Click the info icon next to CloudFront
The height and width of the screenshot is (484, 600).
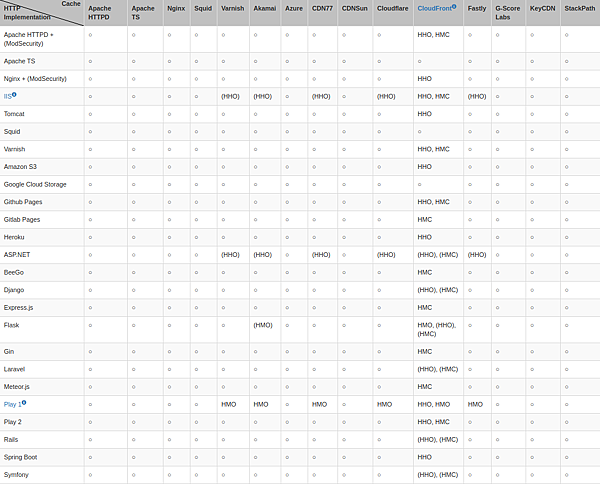click(454, 7)
